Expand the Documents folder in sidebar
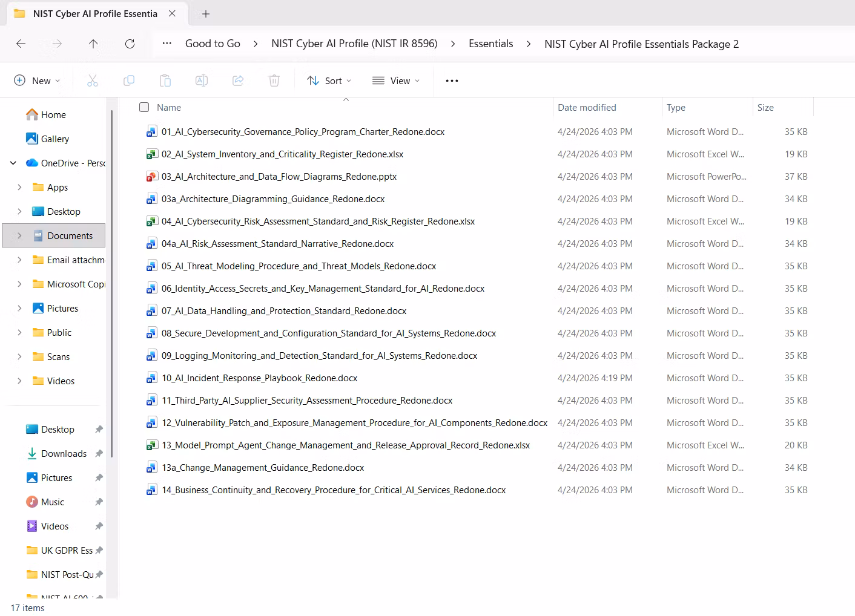The height and width of the screenshot is (616, 855). 19,235
